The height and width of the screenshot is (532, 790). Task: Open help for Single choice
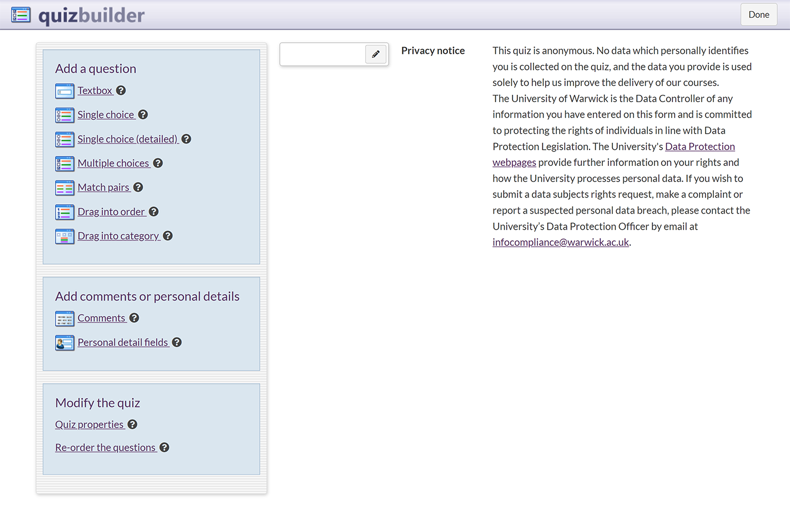point(143,115)
